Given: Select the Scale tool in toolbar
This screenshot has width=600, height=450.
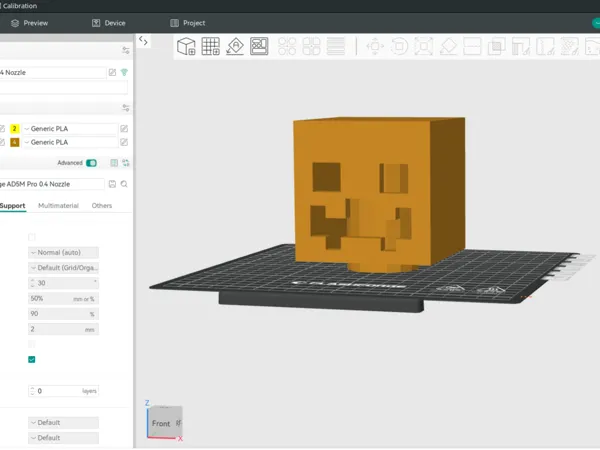Looking at the screenshot, I should pos(424,46).
